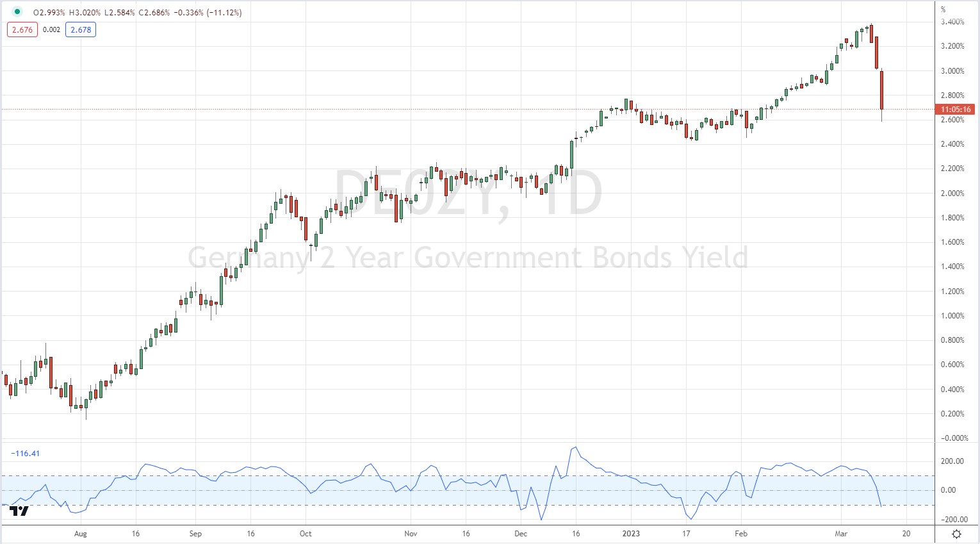This screenshot has height=544, width=980.
Task: Click the 3.000% price axis label
Action: click(x=952, y=71)
